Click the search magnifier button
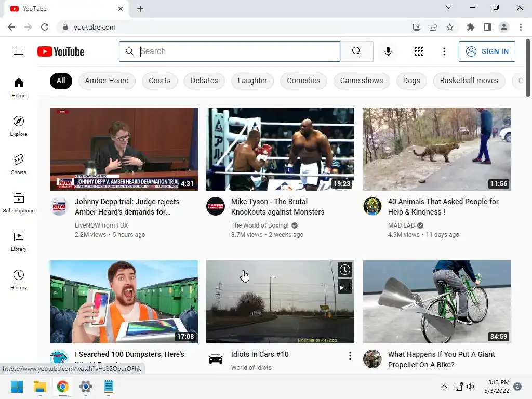Viewport: 532px width, 399px height. coord(356,51)
